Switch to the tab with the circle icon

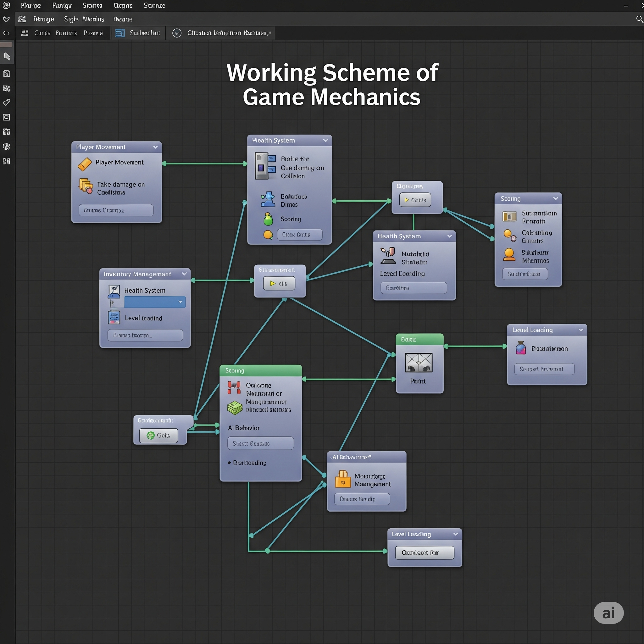[221, 33]
